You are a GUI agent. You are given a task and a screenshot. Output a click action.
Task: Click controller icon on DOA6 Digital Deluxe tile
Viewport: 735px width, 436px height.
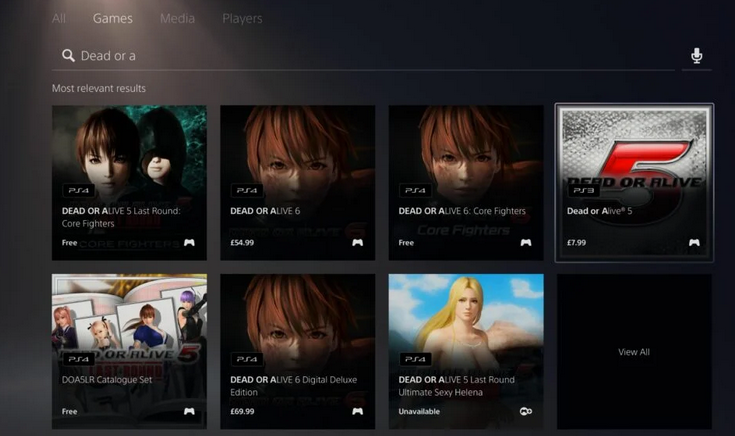(x=357, y=411)
